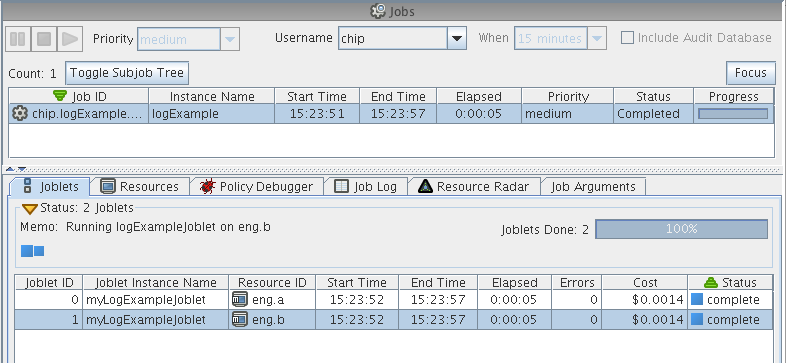
Task: Expand pane using divider down arrow
Action: point(22,169)
